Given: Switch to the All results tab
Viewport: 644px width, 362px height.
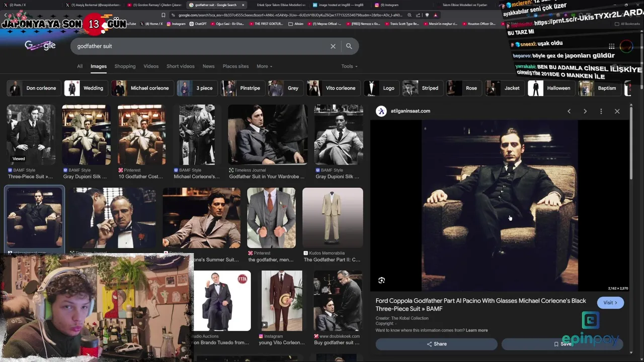Looking at the screenshot, I should click(x=79, y=66).
